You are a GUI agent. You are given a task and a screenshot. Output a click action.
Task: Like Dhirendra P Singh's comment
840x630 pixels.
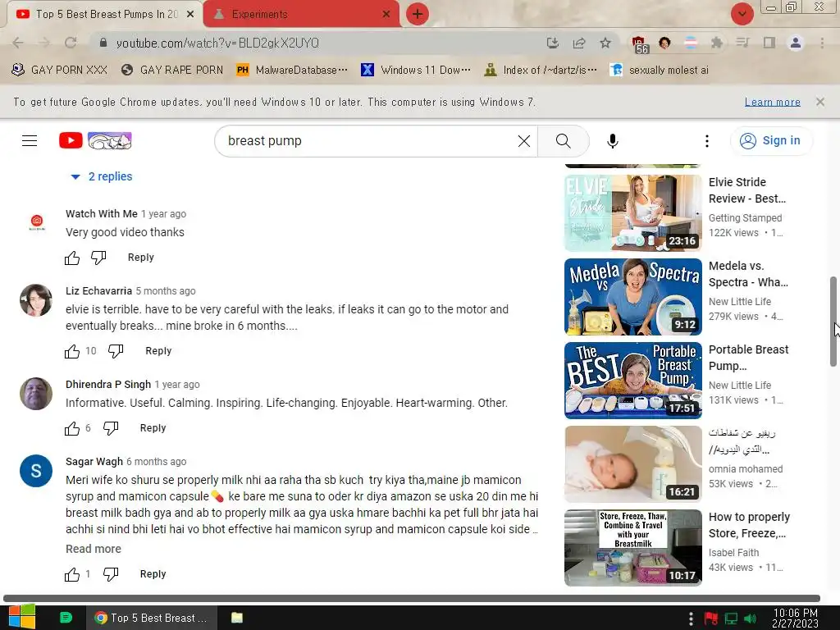[x=72, y=428]
